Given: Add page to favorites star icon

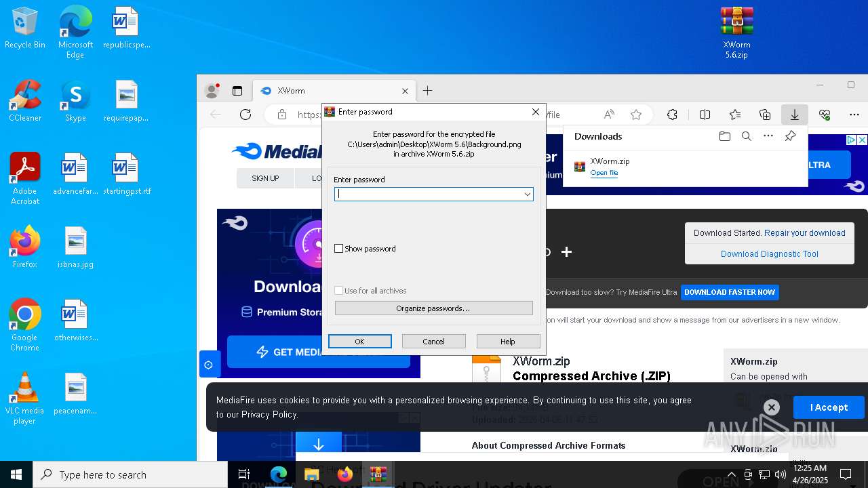Looking at the screenshot, I should [x=636, y=115].
